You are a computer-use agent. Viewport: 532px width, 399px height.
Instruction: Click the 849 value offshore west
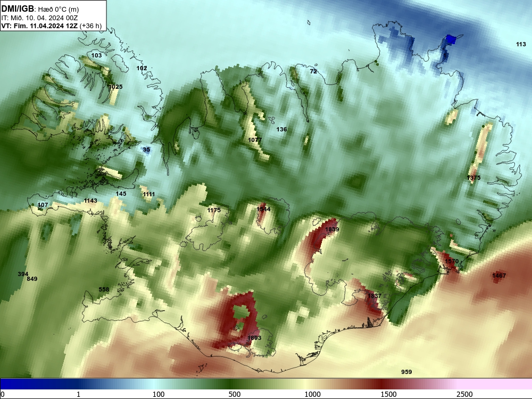pyautogui.click(x=32, y=279)
